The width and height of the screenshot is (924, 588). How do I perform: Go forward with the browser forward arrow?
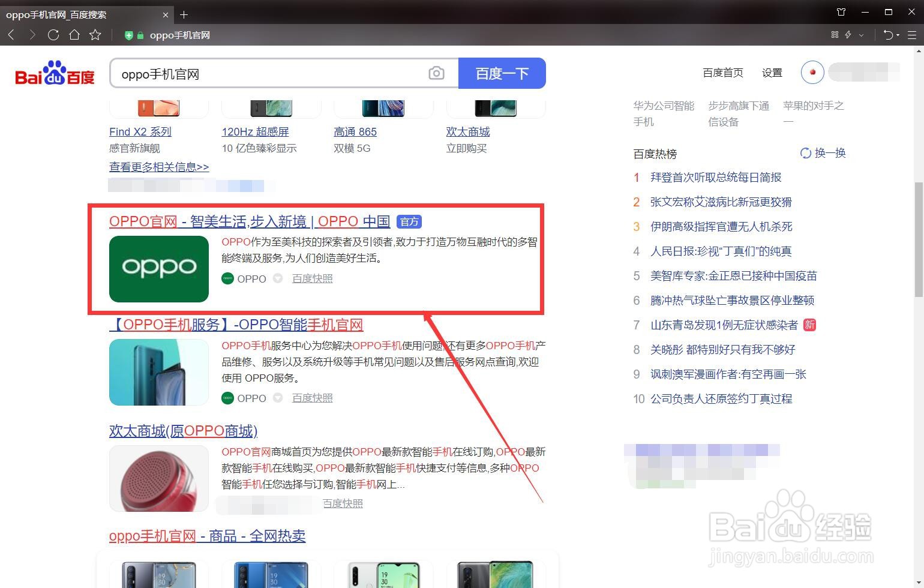(x=32, y=35)
